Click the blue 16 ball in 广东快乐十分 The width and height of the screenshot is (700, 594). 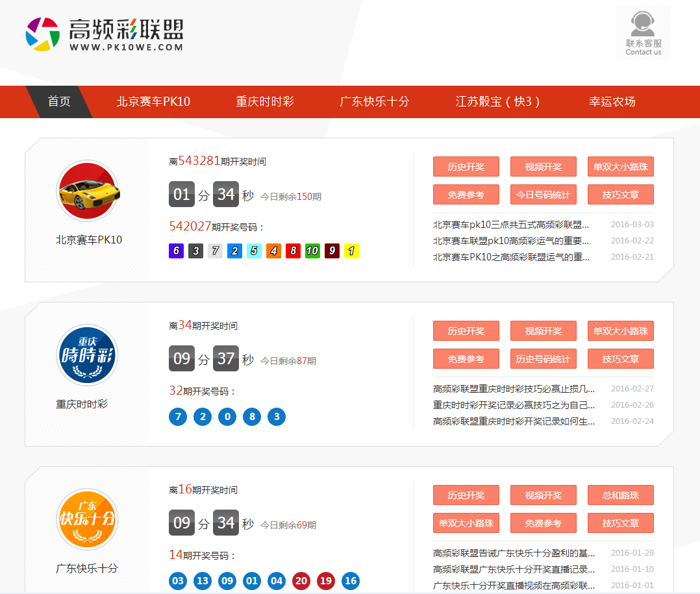(351, 581)
